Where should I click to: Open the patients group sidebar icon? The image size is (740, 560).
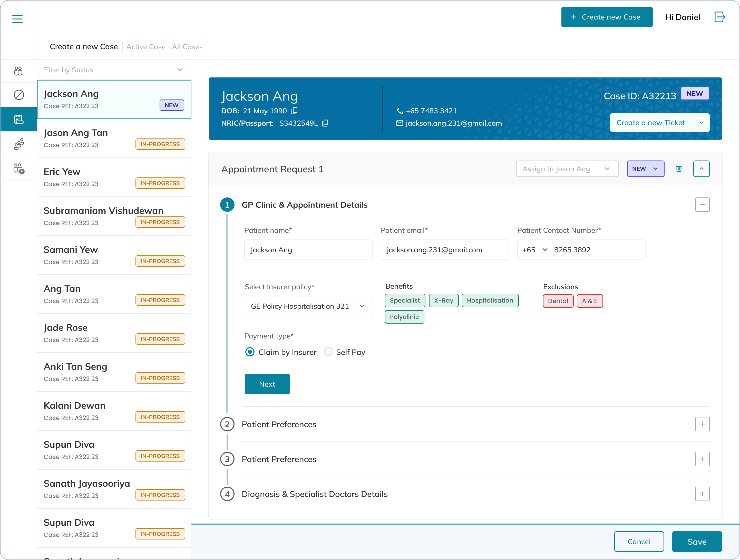19,144
